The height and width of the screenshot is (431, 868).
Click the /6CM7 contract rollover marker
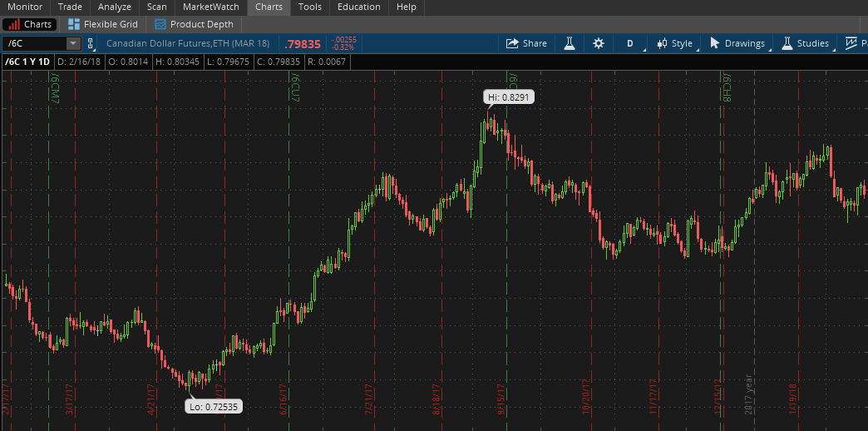pyautogui.click(x=55, y=88)
